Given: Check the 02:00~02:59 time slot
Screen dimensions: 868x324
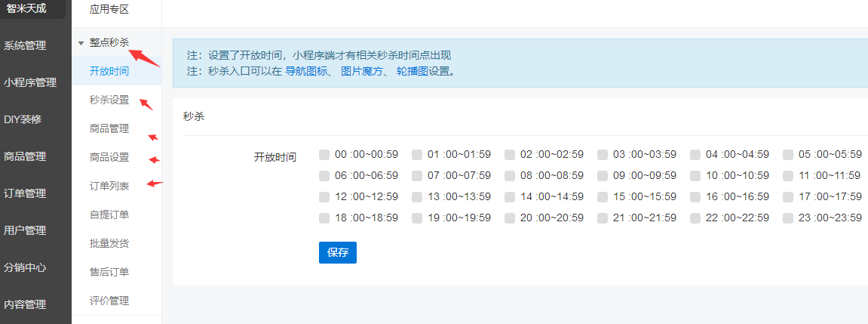Looking at the screenshot, I should tap(510, 154).
